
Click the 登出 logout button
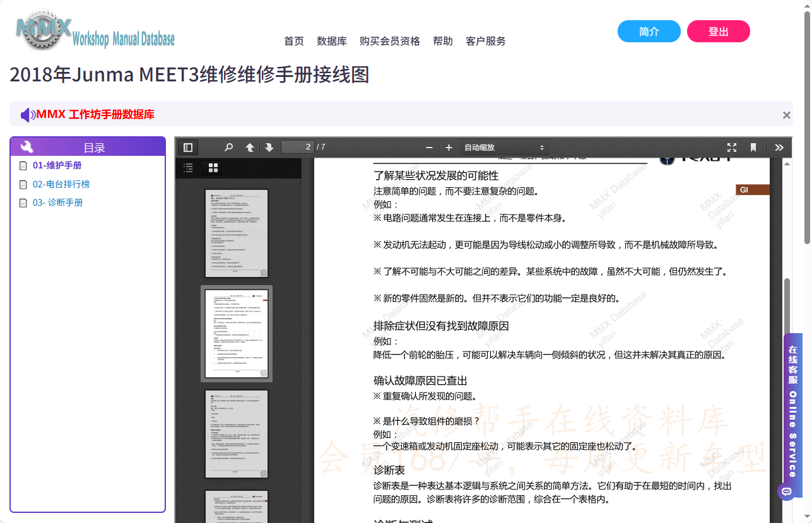(719, 32)
